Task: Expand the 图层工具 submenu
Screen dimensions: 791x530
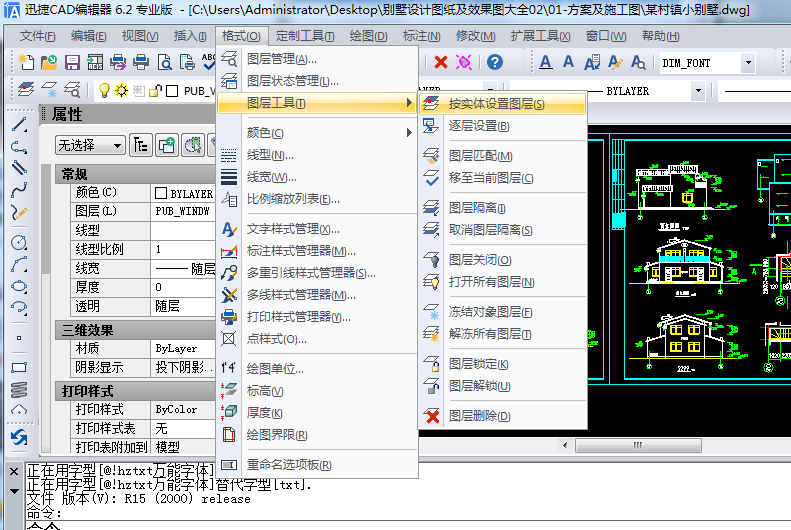Action: click(317, 103)
